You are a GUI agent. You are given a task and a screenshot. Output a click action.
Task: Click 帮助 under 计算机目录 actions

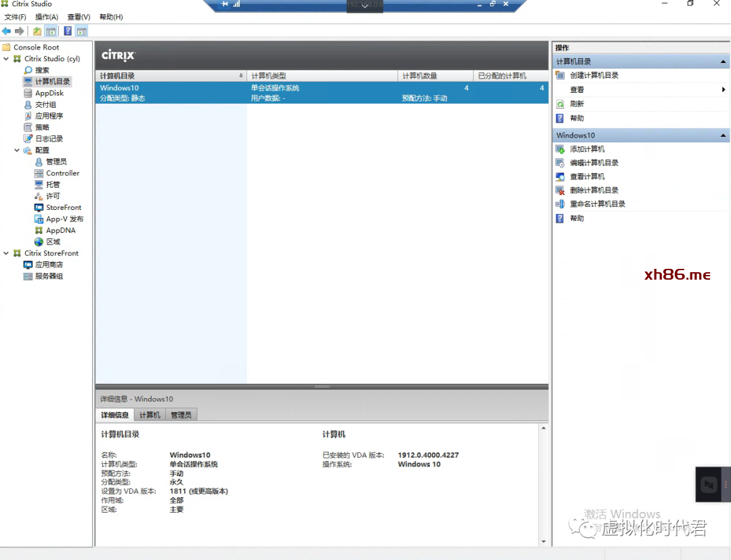577,119
